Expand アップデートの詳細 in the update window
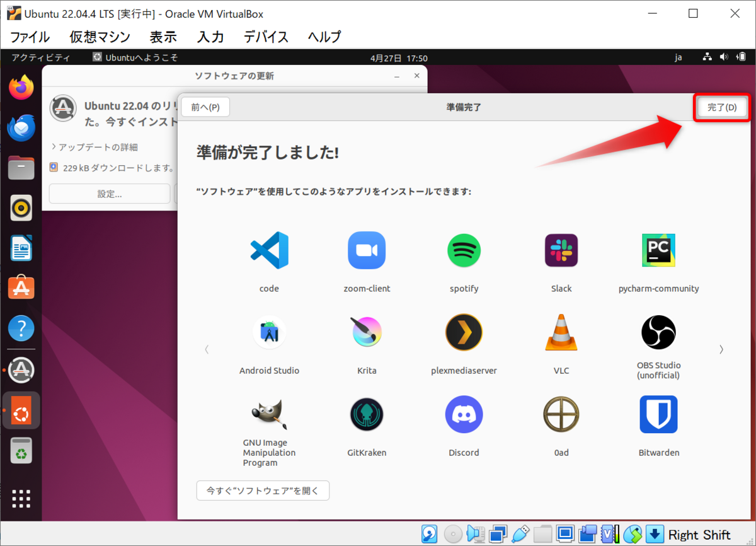 (x=94, y=147)
